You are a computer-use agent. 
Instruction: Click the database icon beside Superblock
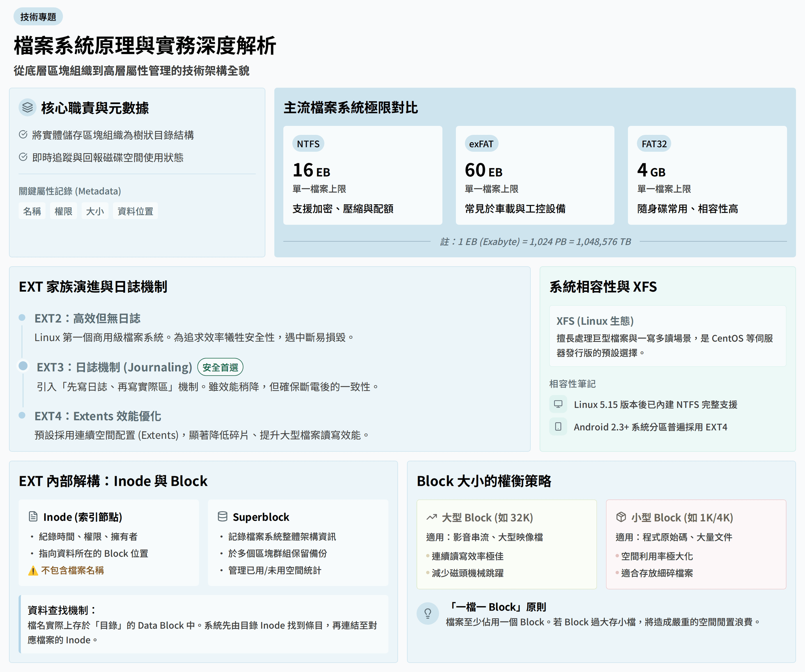[x=222, y=517]
